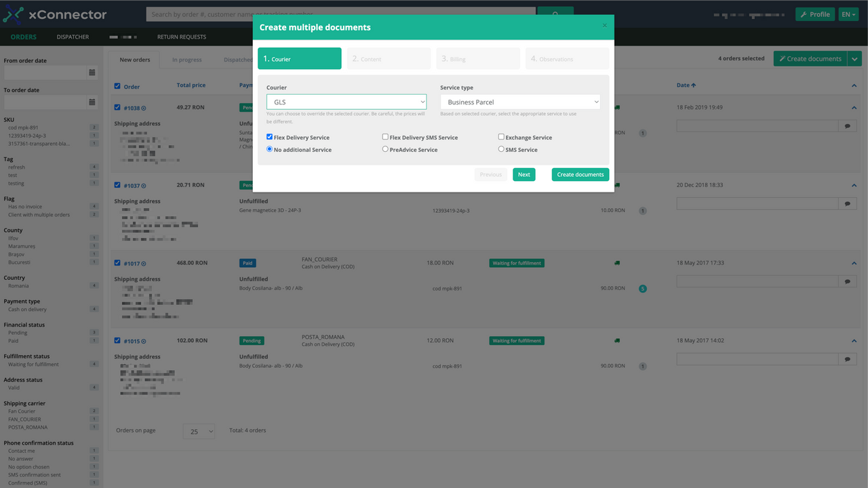This screenshot has height=488, width=868.
Task: Click the xConnector logo
Action: point(54,14)
